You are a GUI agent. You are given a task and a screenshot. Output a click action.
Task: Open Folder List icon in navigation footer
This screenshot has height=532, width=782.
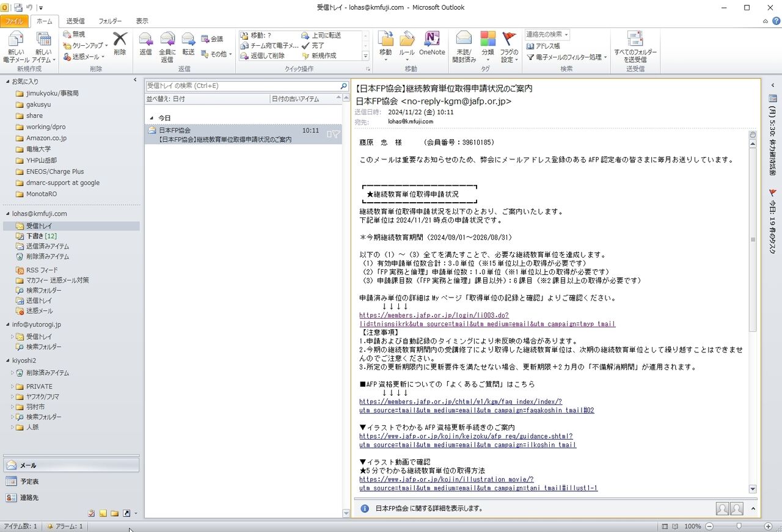(115, 514)
